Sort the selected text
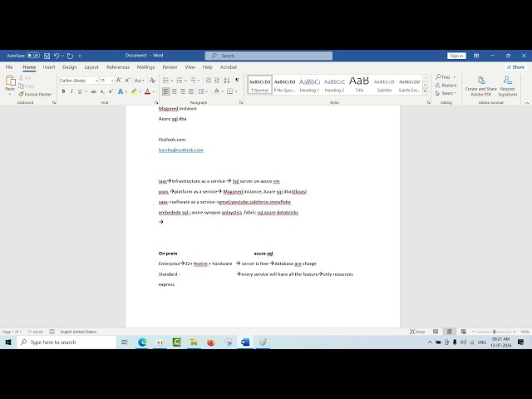Screen dimensions: 532x399 pyautogui.click(x=227, y=81)
